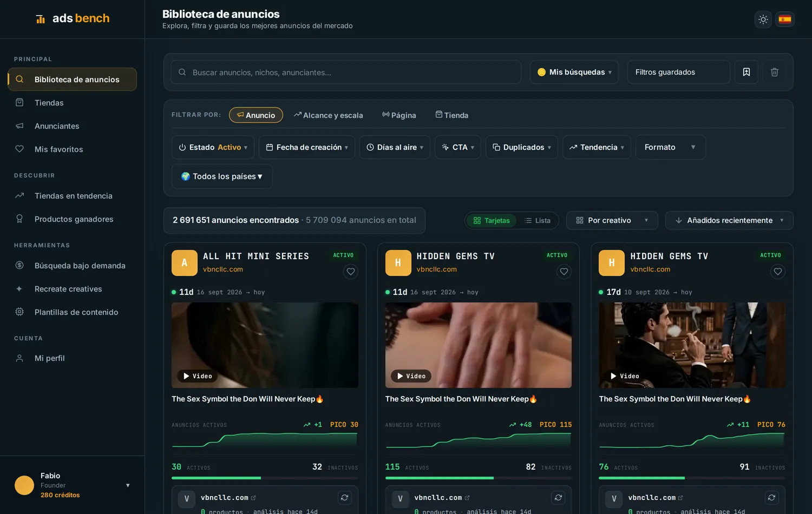
Task: Open the Fecha de creación filter
Action: [307, 147]
